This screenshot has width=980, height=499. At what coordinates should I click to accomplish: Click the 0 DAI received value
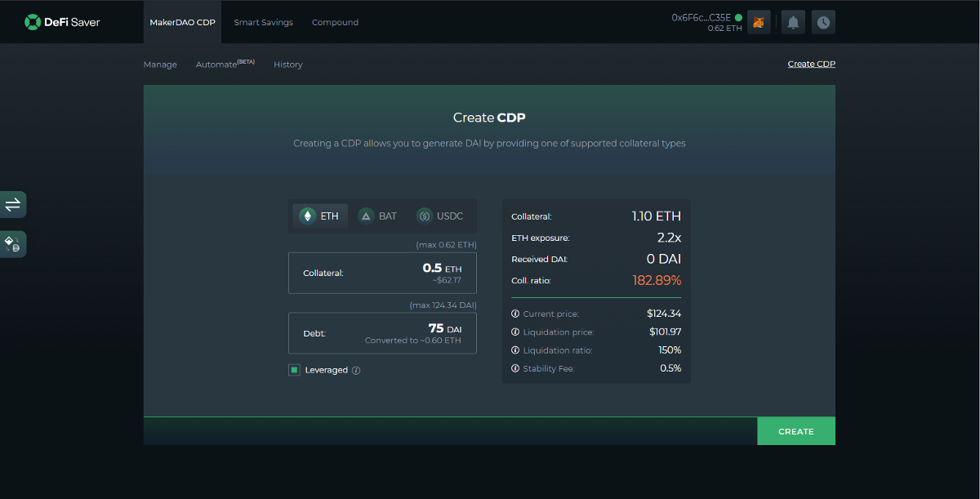pyautogui.click(x=664, y=259)
